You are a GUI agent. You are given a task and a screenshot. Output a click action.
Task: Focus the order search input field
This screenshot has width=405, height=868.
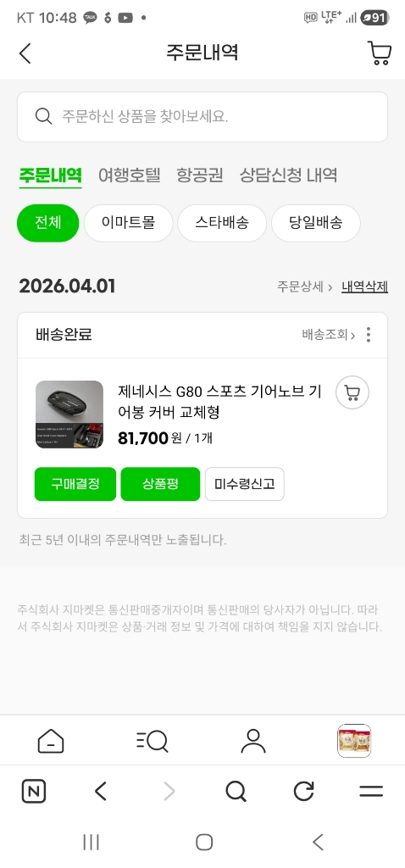(202, 117)
